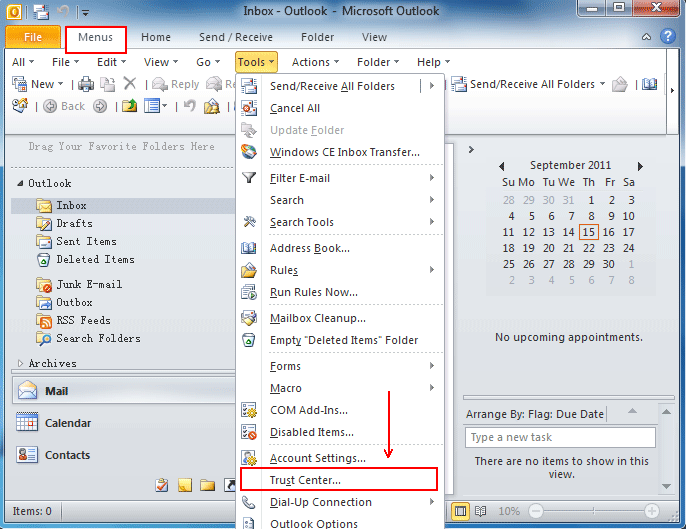Open the Help dropdown menu
Viewport: 686px width, 529px height.
433,62
